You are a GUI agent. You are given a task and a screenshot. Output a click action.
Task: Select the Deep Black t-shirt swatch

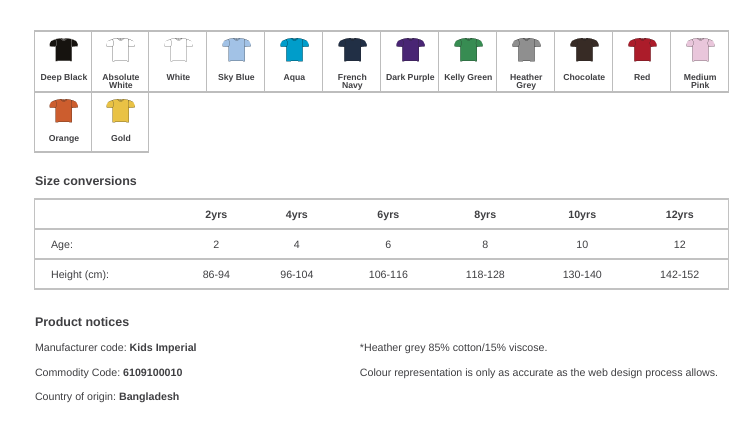[x=64, y=50]
